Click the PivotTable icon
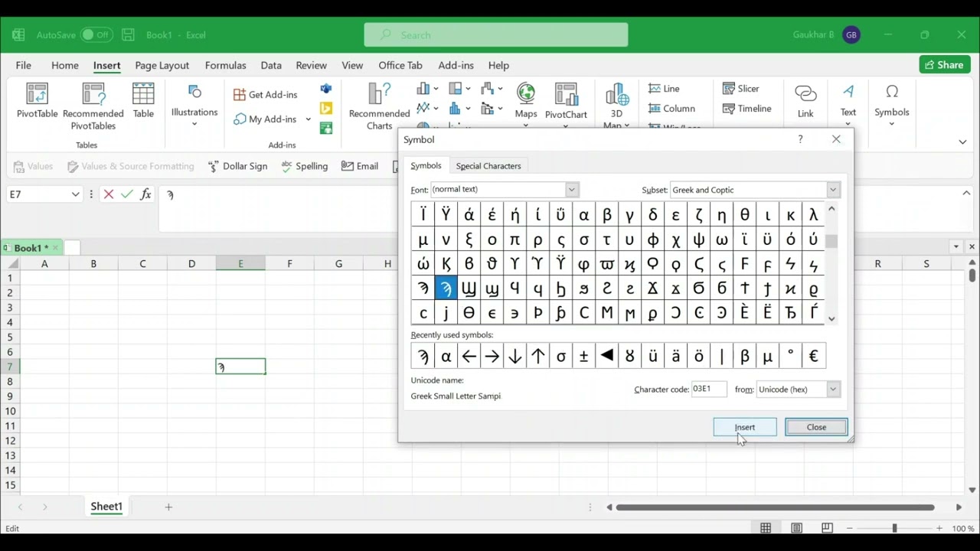The image size is (980, 551). [37, 100]
